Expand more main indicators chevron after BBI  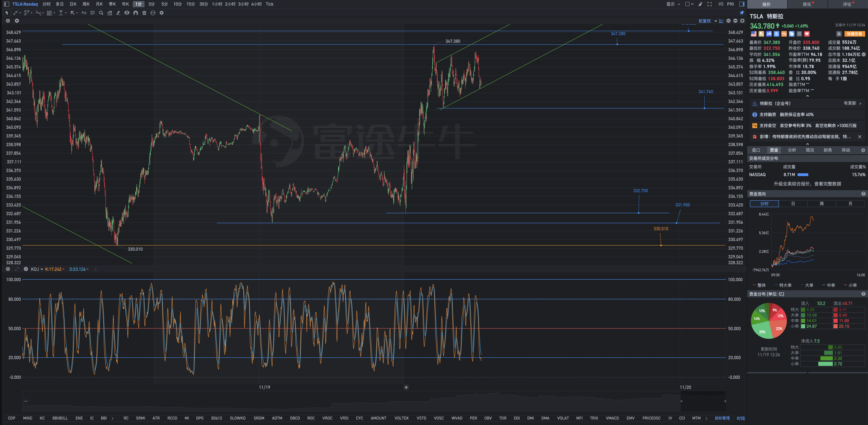tap(113, 418)
